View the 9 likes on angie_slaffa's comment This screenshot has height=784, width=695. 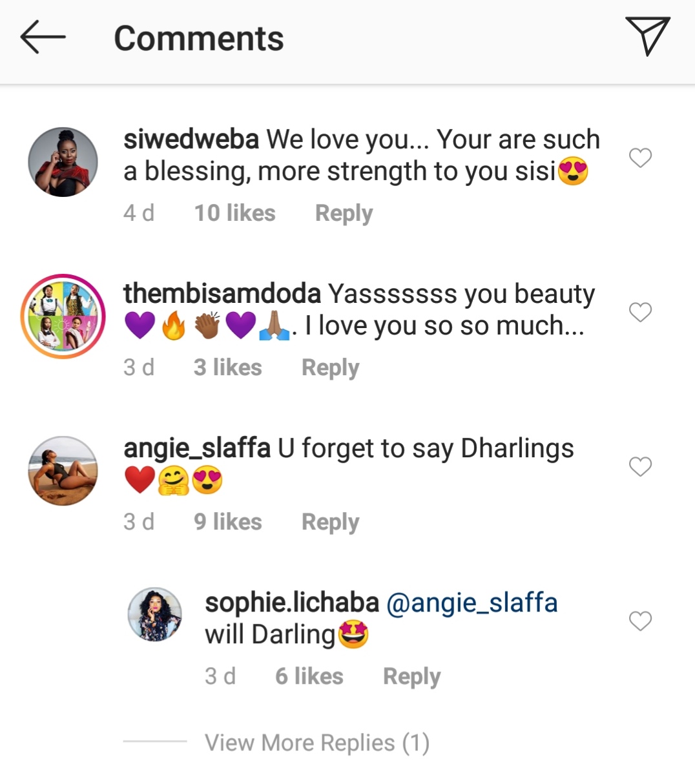click(227, 522)
